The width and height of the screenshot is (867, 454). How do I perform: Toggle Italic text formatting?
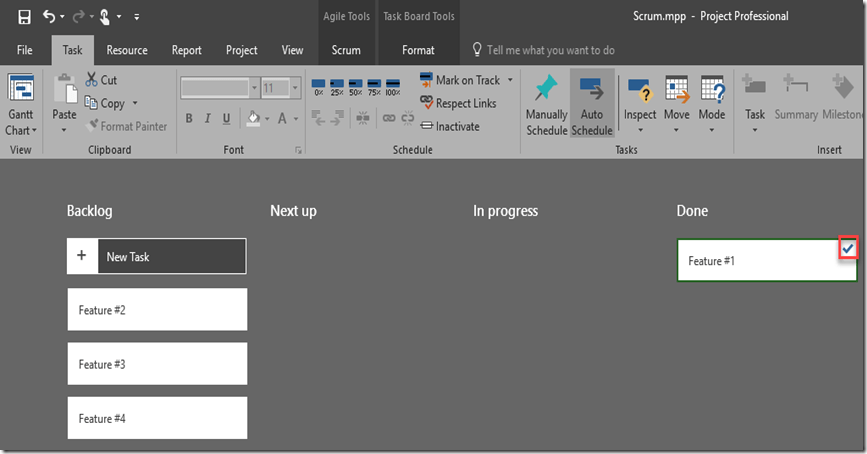208,119
